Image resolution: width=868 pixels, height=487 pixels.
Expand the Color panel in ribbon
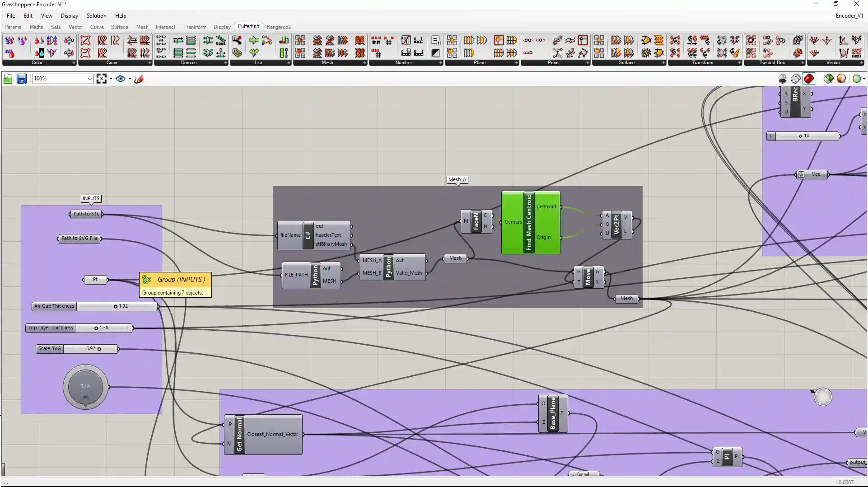click(74, 63)
